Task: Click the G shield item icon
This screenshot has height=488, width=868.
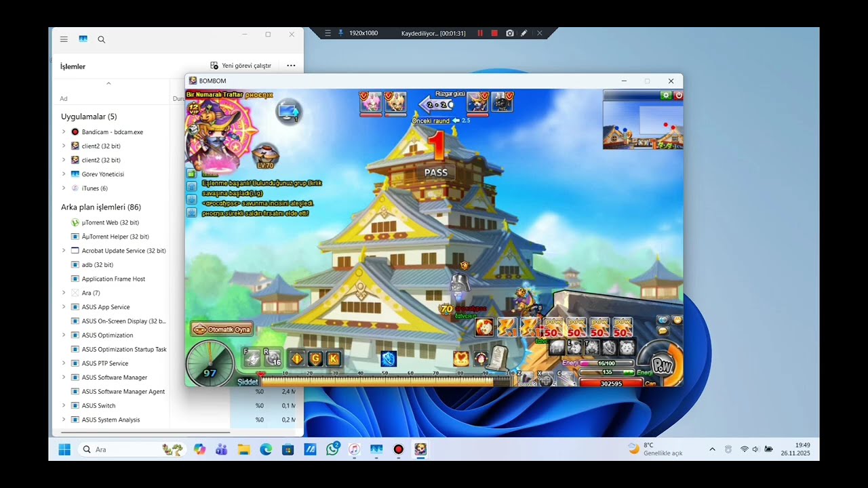Action: (315, 359)
